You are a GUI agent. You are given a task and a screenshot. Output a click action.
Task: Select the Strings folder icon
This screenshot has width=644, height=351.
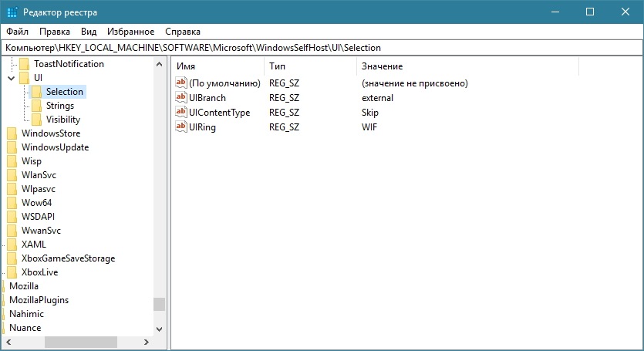coord(36,106)
